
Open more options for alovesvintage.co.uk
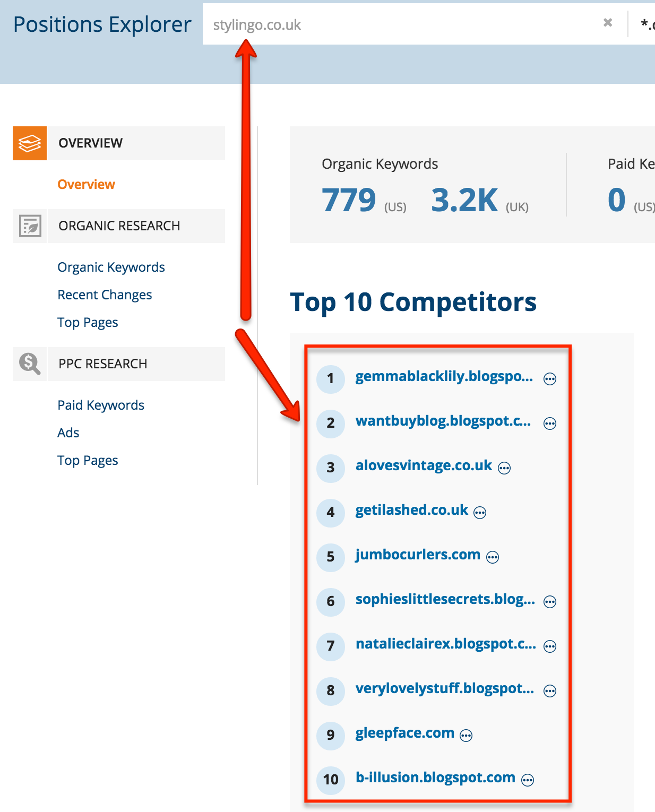(504, 468)
